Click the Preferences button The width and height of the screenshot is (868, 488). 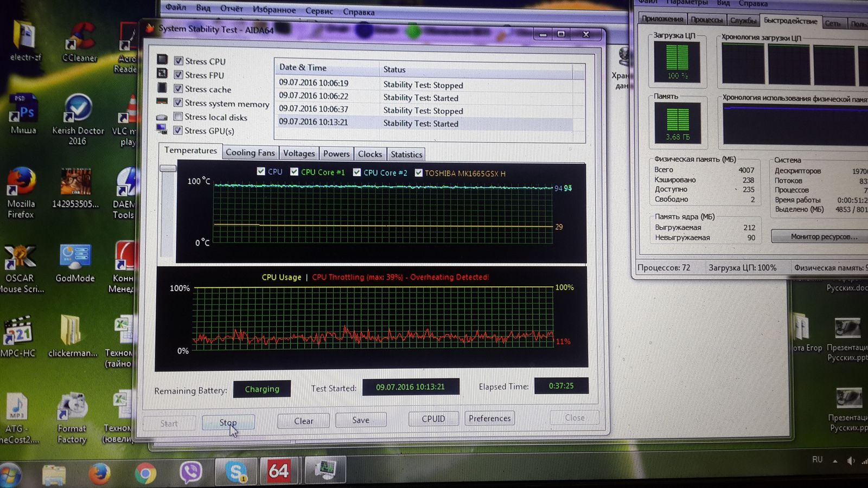pyautogui.click(x=489, y=419)
